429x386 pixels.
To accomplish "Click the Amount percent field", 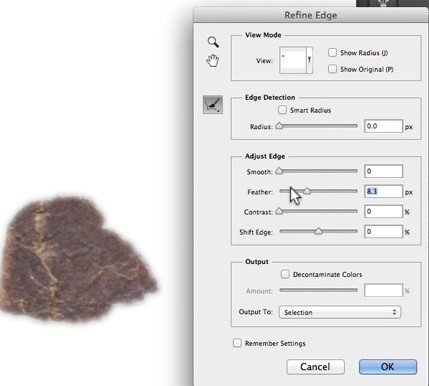I will [383, 290].
